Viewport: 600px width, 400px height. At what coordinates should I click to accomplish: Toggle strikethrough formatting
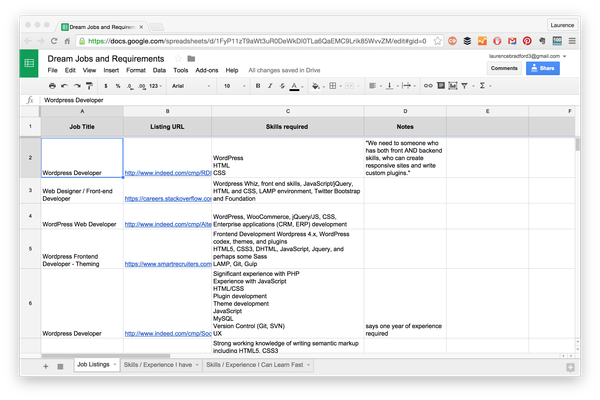(x=282, y=86)
